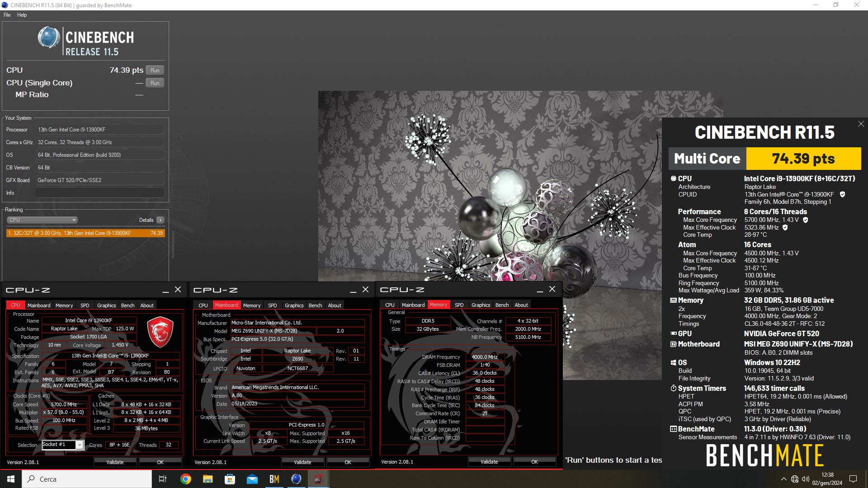Open About tab in first CPU-Z window
The image size is (868, 488).
[x=147, y=305]
